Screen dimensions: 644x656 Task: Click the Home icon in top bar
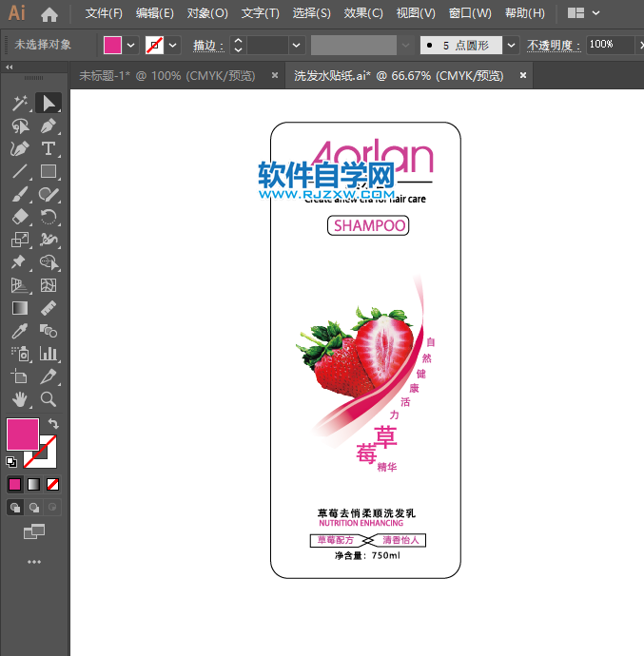pos(49,14)
